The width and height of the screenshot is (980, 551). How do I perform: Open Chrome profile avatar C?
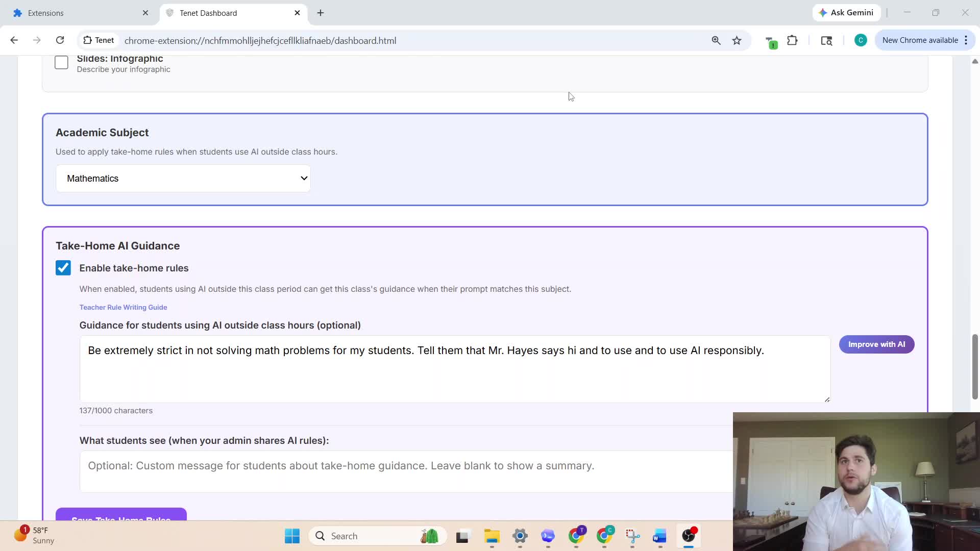pyautogui.click(x=861, y=40)
